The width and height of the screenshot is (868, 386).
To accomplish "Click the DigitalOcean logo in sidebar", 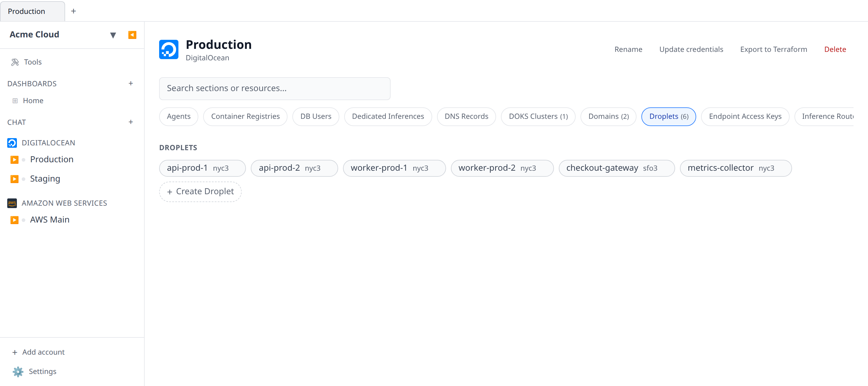I will tap(12, 143).
